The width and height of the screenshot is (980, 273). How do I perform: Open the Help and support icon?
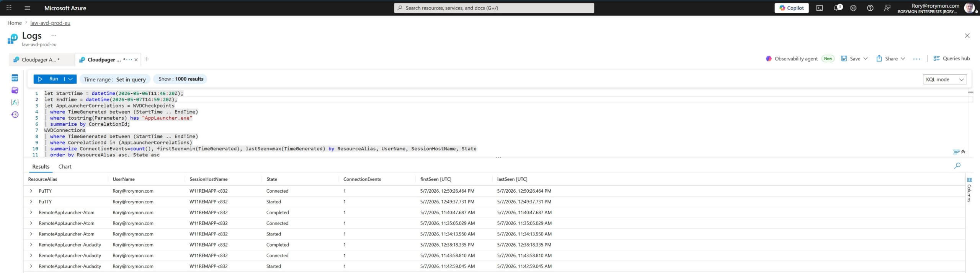pos(870,8)
